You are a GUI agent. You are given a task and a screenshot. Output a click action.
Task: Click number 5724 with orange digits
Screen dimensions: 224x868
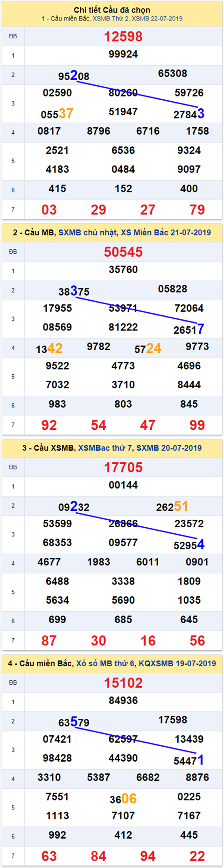click(148, 348)
